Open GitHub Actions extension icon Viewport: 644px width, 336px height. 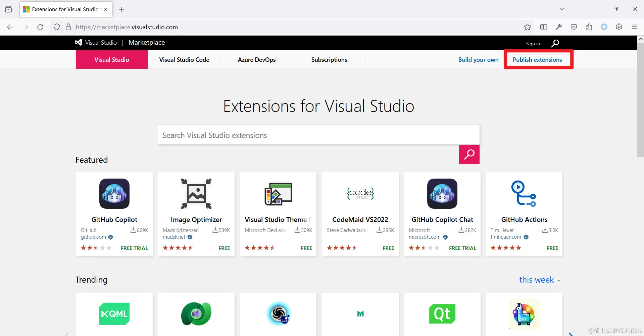pos(524,194)
